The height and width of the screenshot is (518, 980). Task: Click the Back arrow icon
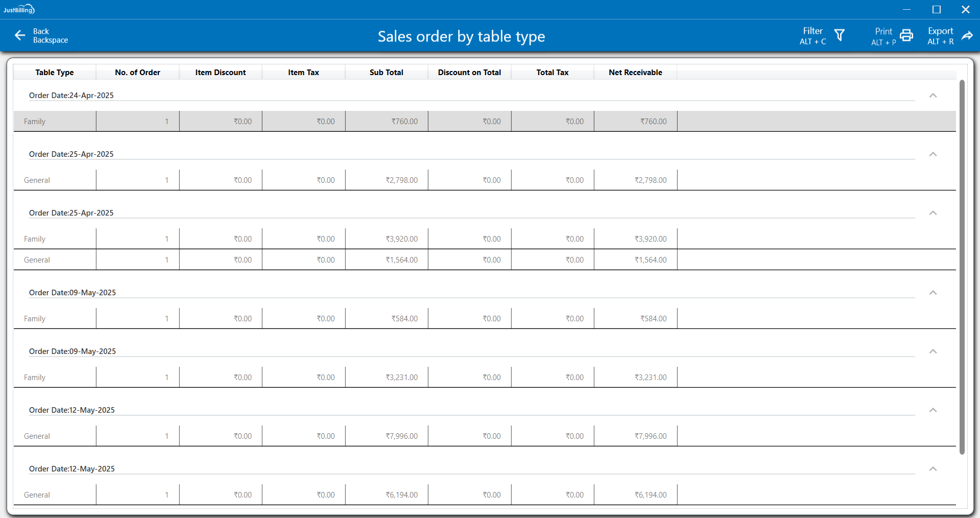pyautogui.click(x=20, y=35)
